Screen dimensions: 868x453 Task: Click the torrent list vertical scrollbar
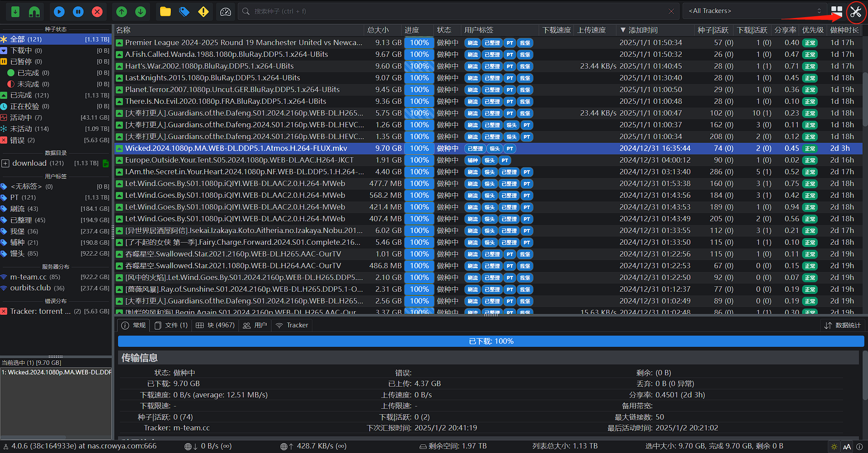tap(865, 99)
